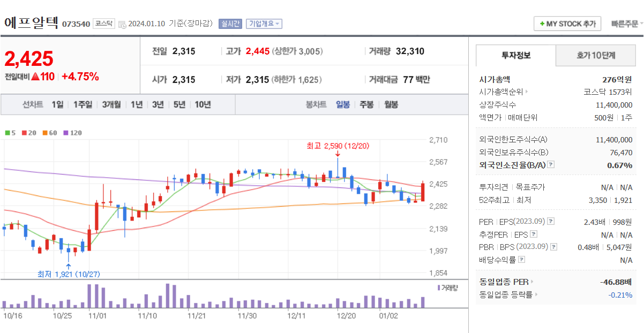Image resolution: width=644 pixels, height=333 pixels.
Task: Click the calendar icon before 2024.01.10
Action: tap(122, 24)
